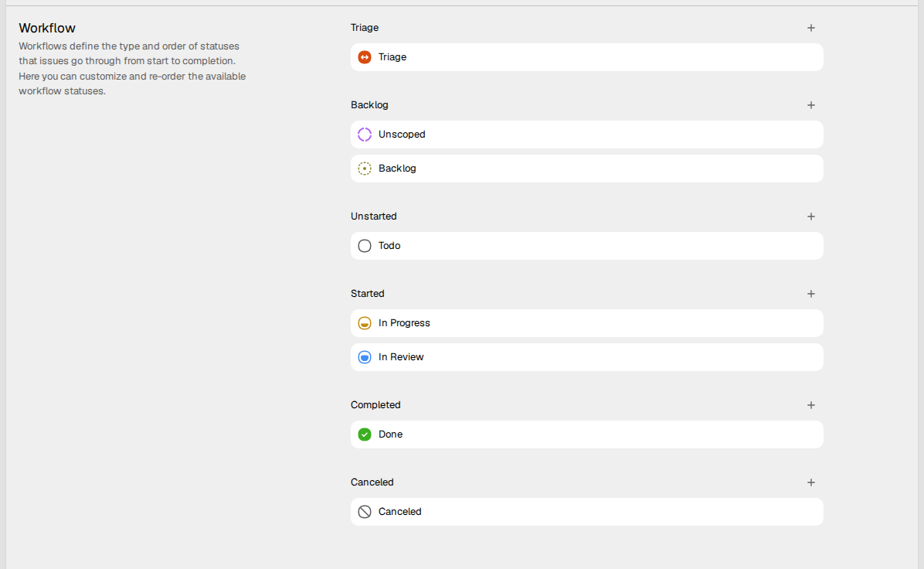Select the In Progress status row
The height and width of the screenshot is (569, 924).
click(587, 323)
